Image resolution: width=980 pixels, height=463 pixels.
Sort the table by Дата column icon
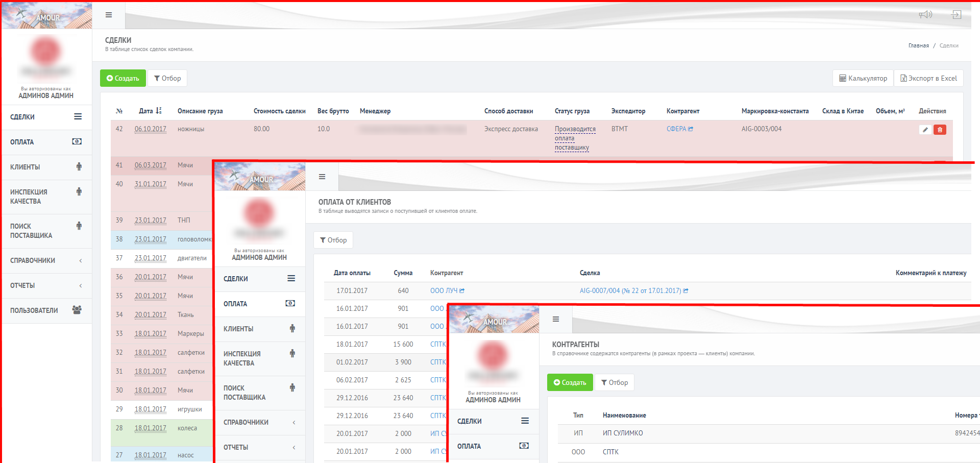(x=159, y=111)
